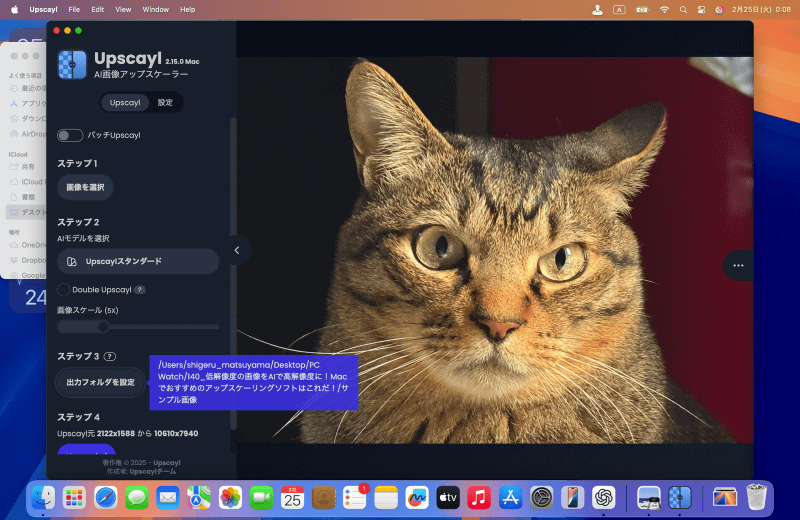Screen dimensions: 800x520
Task: Open Freeform from the Dock
Action: [417, 498]
